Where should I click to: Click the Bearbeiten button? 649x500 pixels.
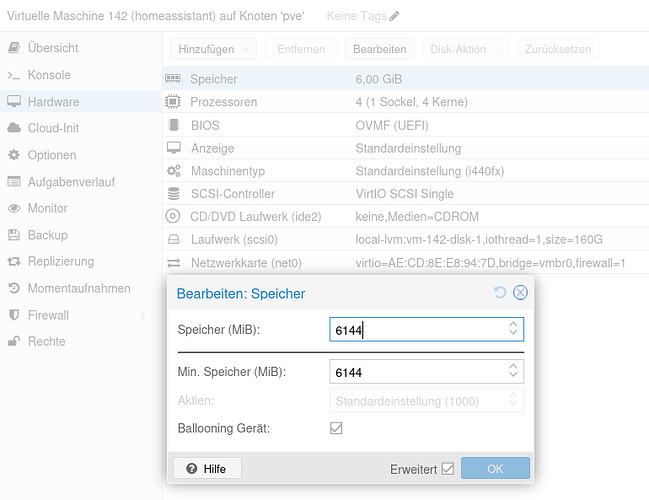(380, 49)
